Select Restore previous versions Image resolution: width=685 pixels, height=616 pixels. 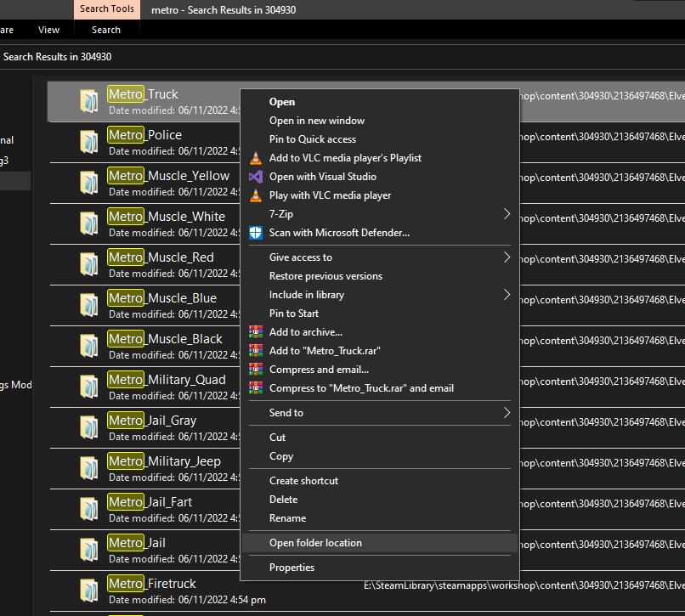(x=326, y=276)
